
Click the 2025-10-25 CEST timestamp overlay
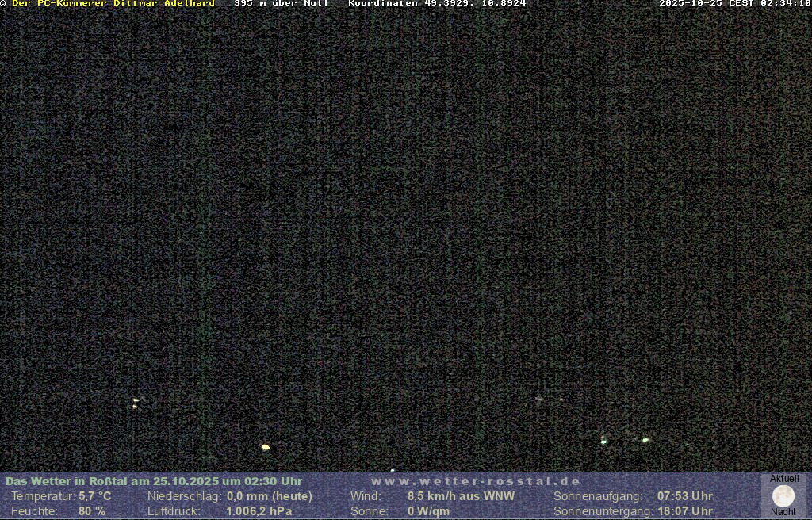click(734, 4)
